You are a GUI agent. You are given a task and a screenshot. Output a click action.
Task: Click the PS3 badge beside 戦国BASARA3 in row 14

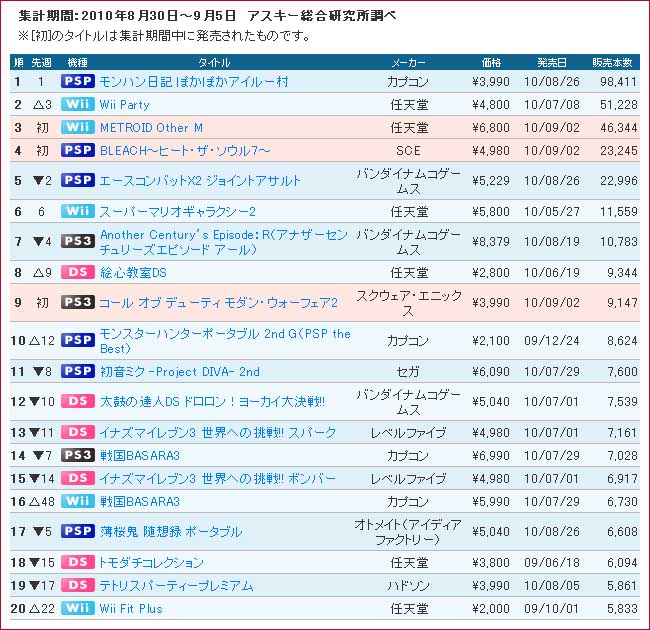[x=78, y=455]
